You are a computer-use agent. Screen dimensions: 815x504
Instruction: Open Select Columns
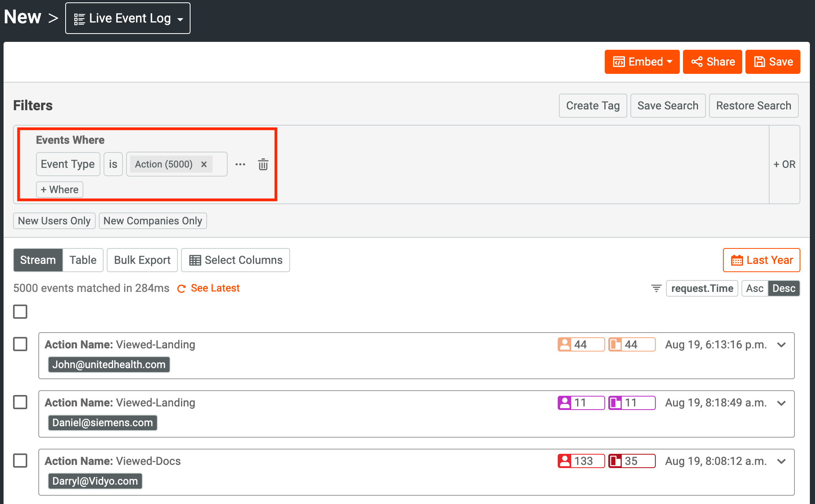pyautogui.click(x=235, y=260)
